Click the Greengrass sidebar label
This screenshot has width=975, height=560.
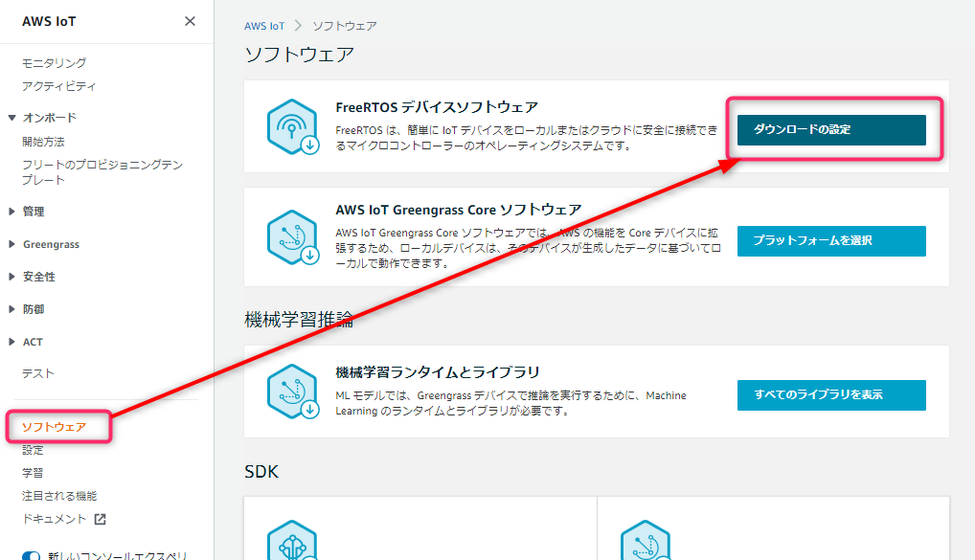(51, 244)
